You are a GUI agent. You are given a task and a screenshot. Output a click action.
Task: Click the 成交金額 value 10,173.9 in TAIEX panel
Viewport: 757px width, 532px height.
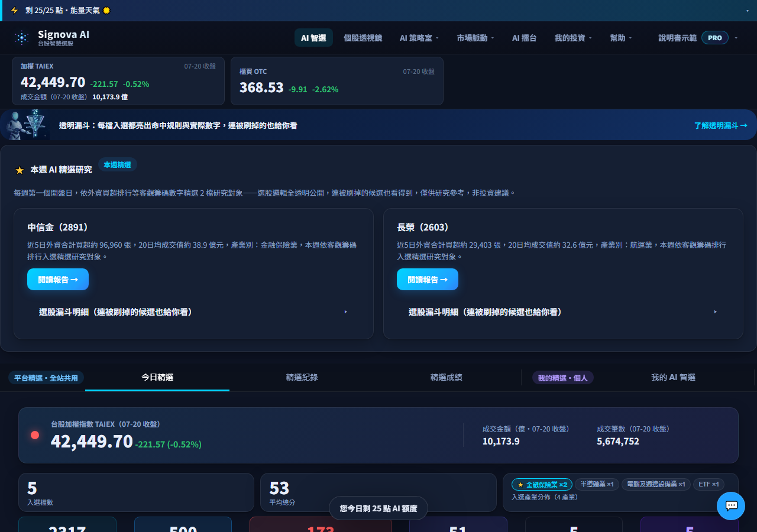[501, 441]
